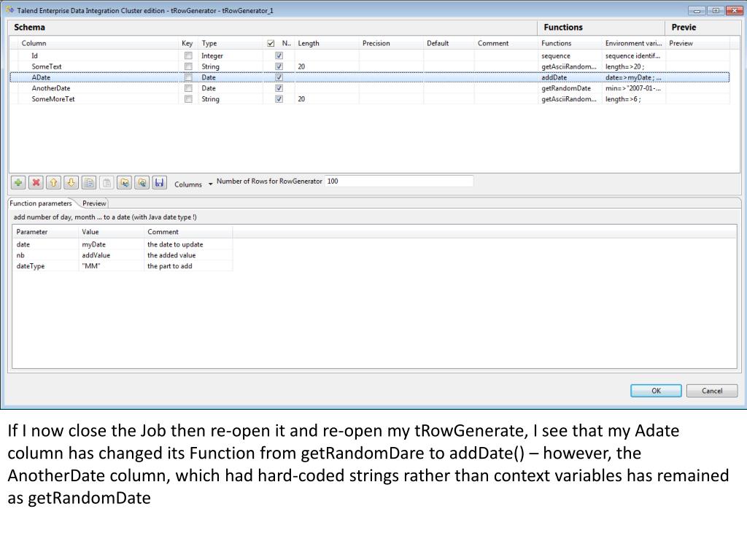Paste schema rows icon
Screen dimensions: 747x560
(107, 183)
